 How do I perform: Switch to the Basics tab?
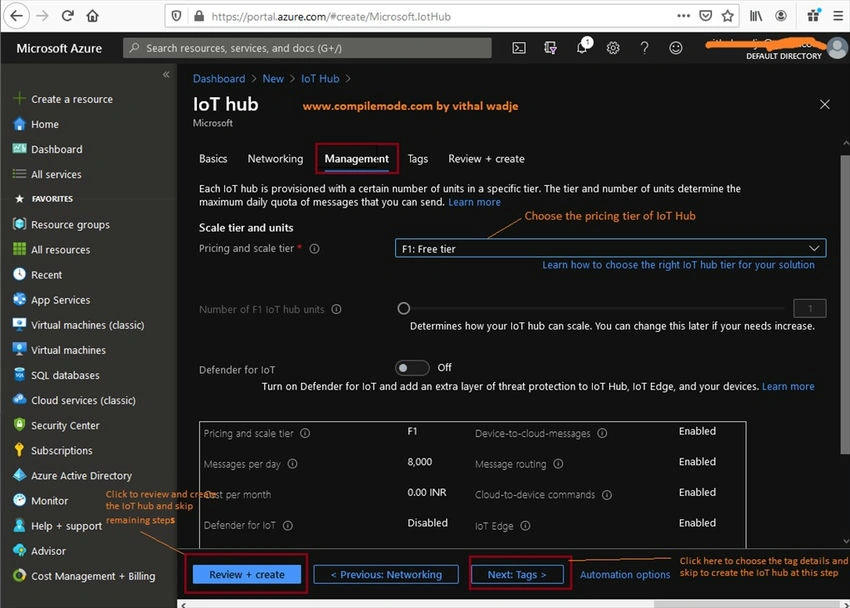(x=213, y=159)
